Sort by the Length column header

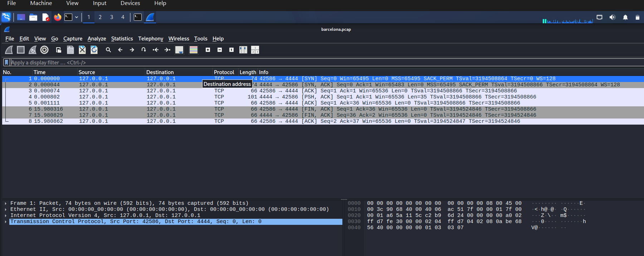(x=248, y=72)
